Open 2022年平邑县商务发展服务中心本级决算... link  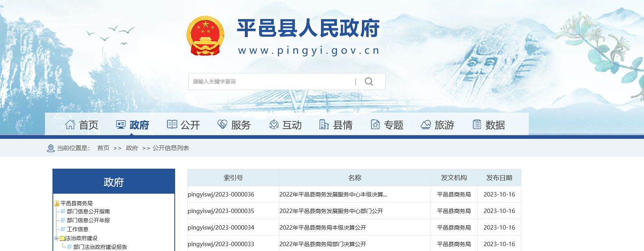coord(333,195)
